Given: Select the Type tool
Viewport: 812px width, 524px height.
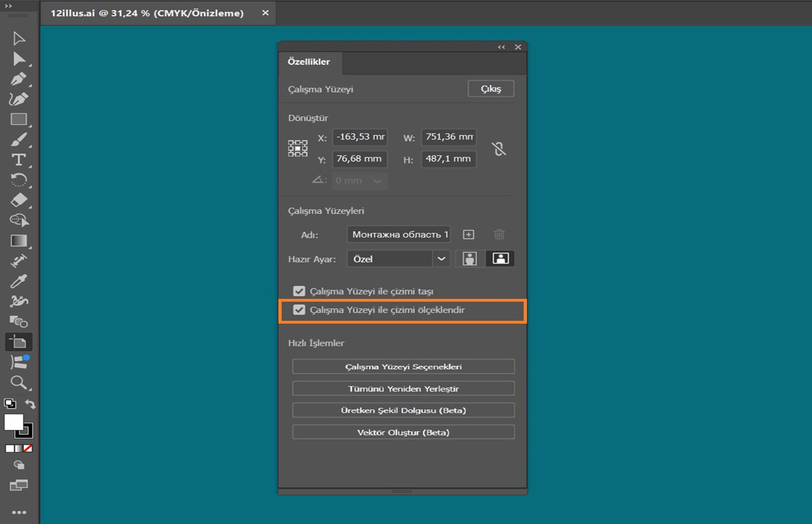Looking at the screenshot, I should click(19, 160).
